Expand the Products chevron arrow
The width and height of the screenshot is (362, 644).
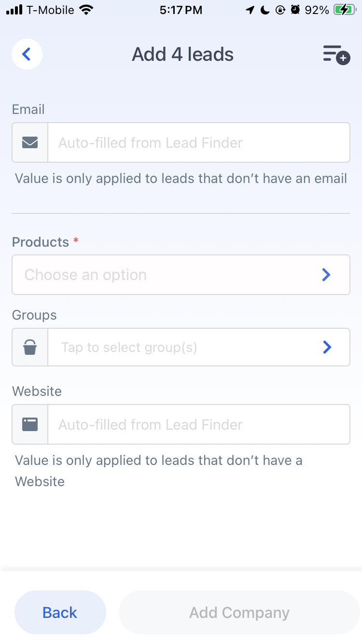[x=326, y=275]
